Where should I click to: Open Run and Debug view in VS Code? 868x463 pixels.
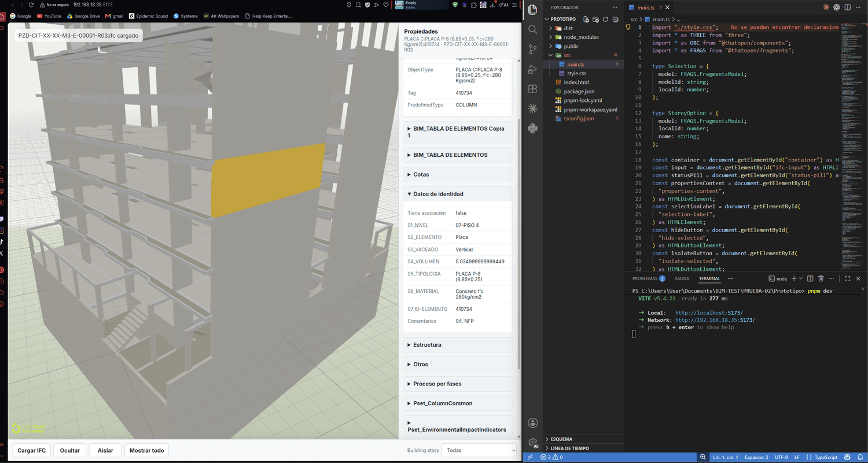533,69
